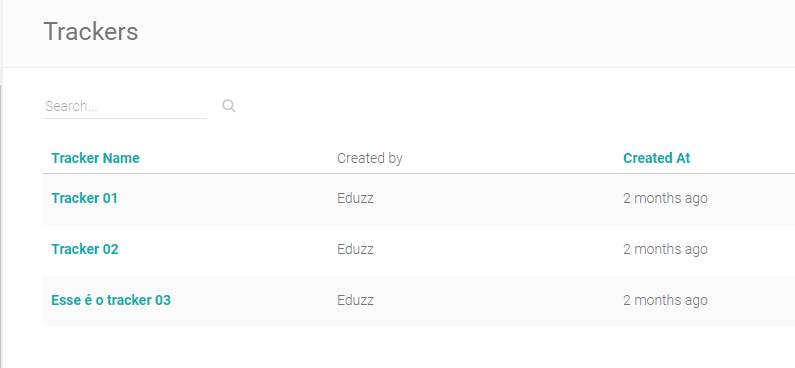Open the Tracker 02 link
795x368 pixels.
85,249
